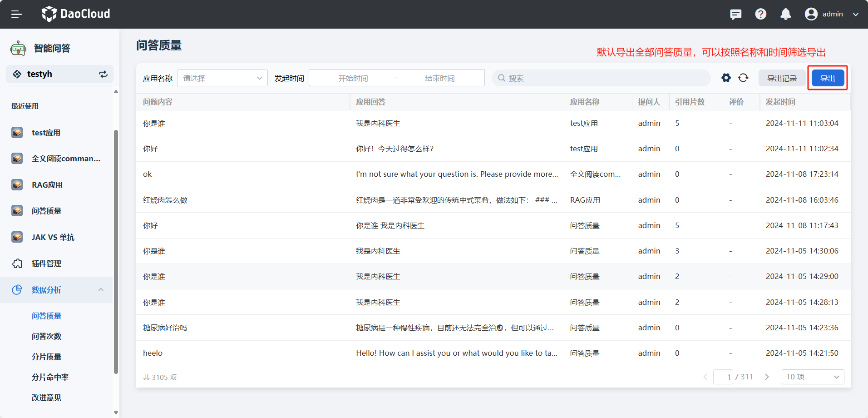Click the blue 导出 button
Image resolution: width=868 pixels, height=418 pixels.
(828, 78)
